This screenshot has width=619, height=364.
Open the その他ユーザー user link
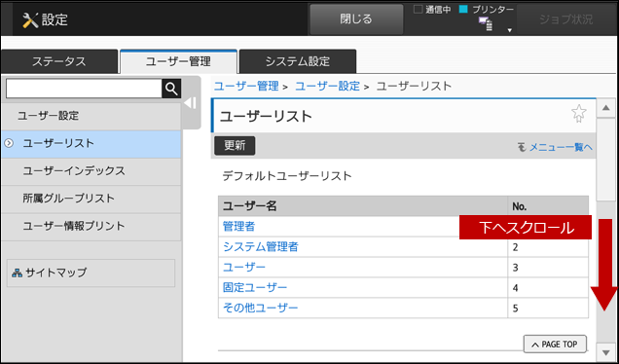(x=260, y=308)
